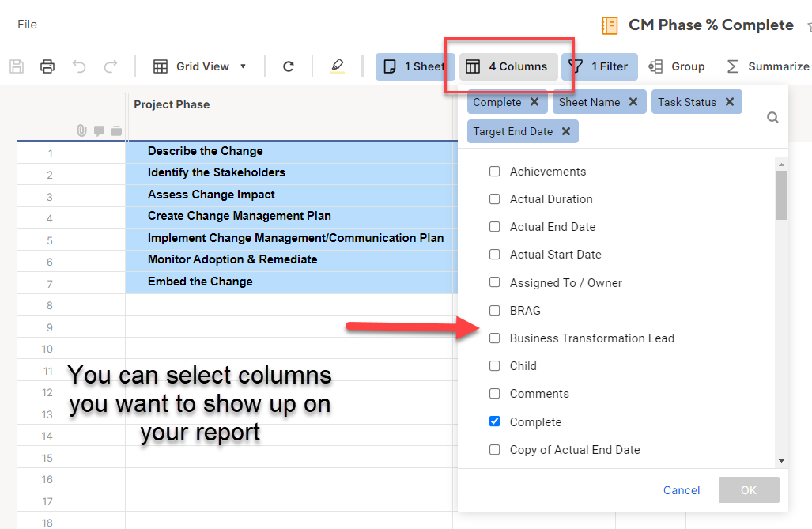Select the highlight changes pencil icon
The image size is (812, 529).
pos(338,66)
